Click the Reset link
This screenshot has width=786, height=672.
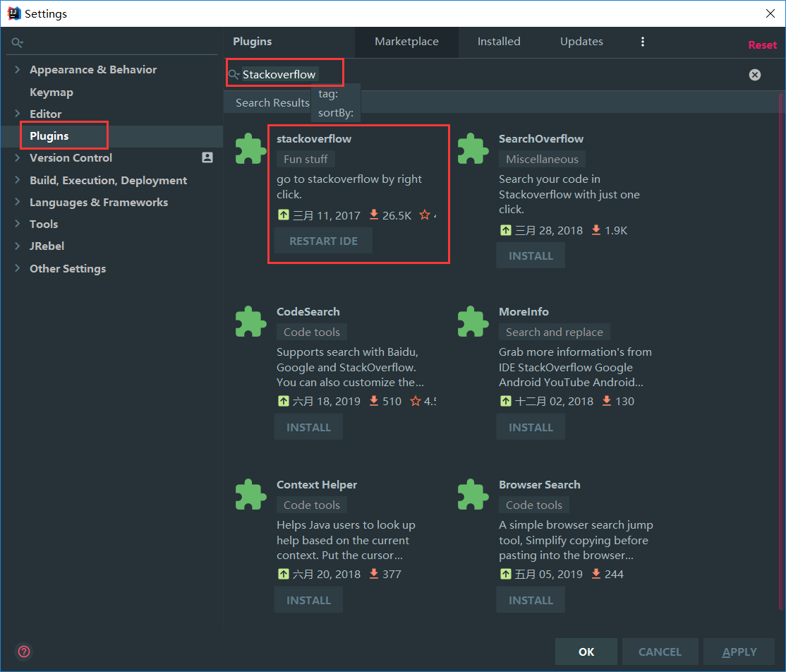(762, 45)
